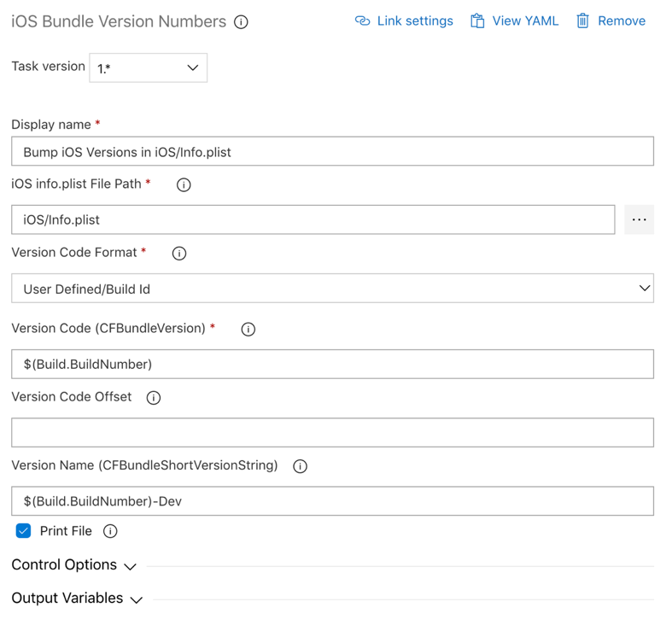Browse for plist file with ellipsis button
This screenshot has width=672, height=631.
[x=639, y=219]
